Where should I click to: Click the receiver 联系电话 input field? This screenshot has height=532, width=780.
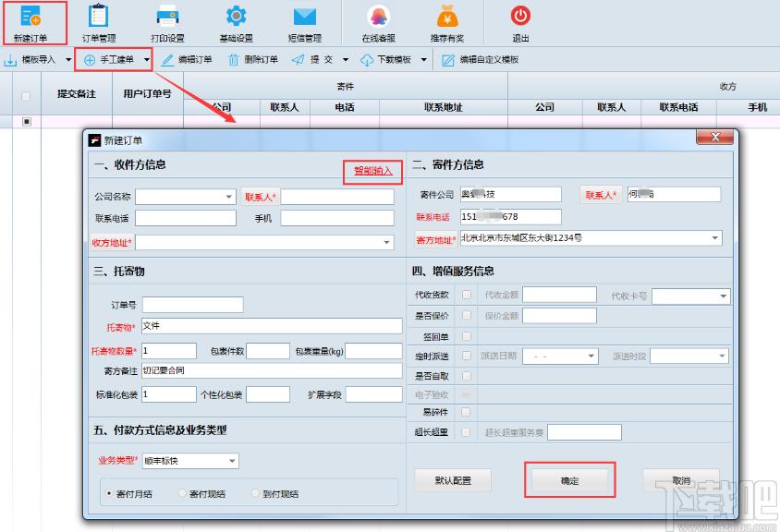point(186,218)
